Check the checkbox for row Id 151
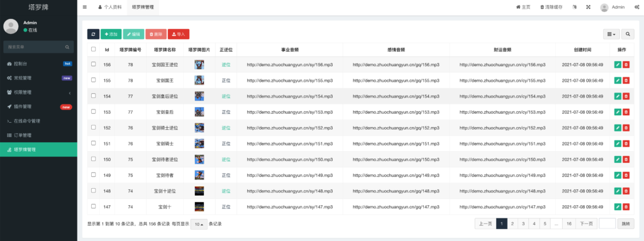 tap(94, 143)
